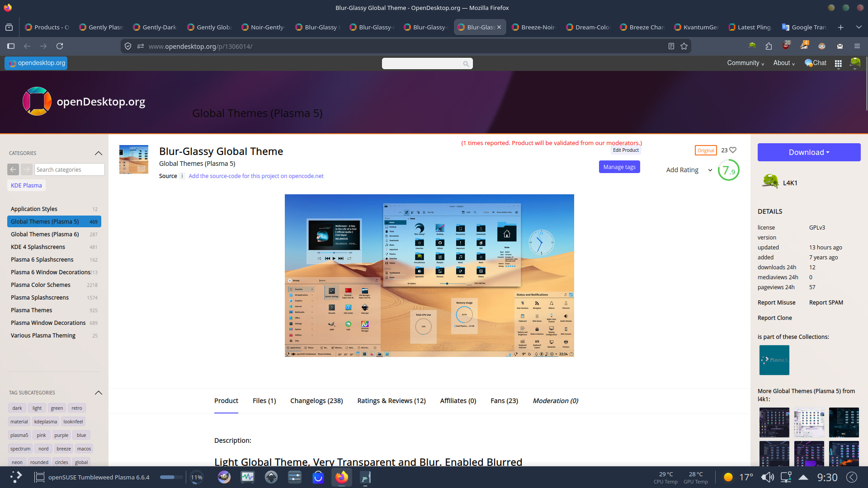The height and width of the screenshot is (488, 868).
Task: Open Firefox hamburger application menu
Action: click(x=857, y=46)
